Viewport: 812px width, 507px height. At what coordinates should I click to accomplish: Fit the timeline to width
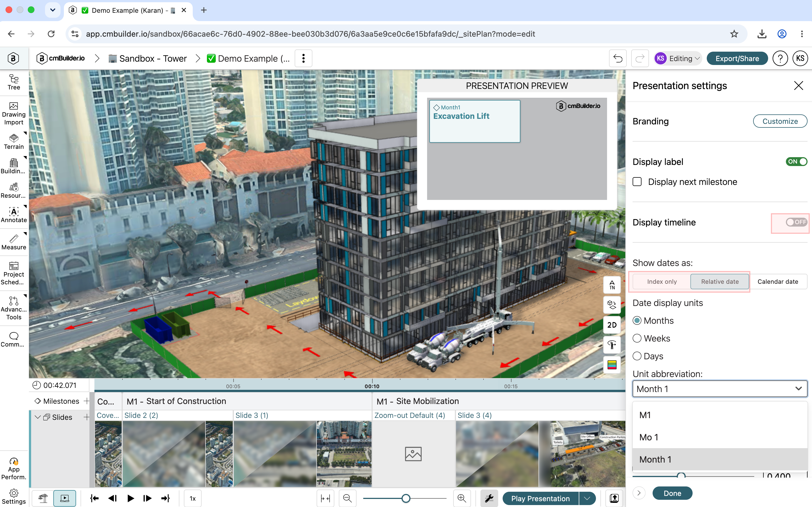point(325,498)
